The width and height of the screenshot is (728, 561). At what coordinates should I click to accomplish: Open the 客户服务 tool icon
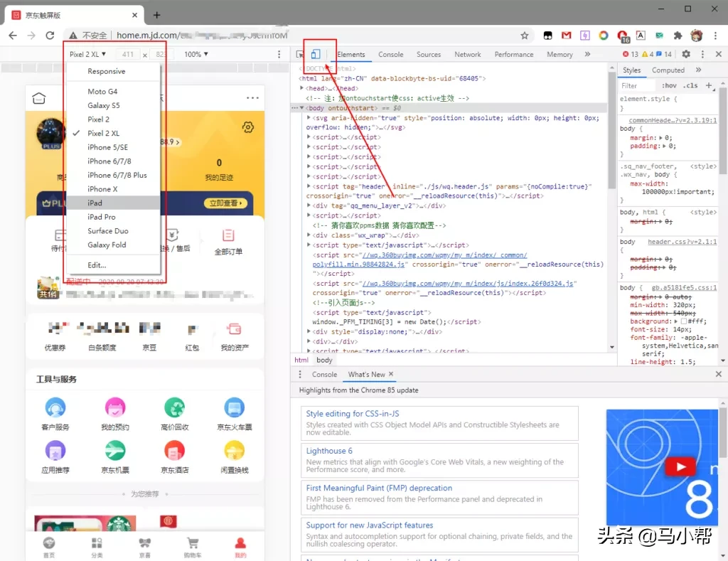pyautogui.click(x=55, y=407)
